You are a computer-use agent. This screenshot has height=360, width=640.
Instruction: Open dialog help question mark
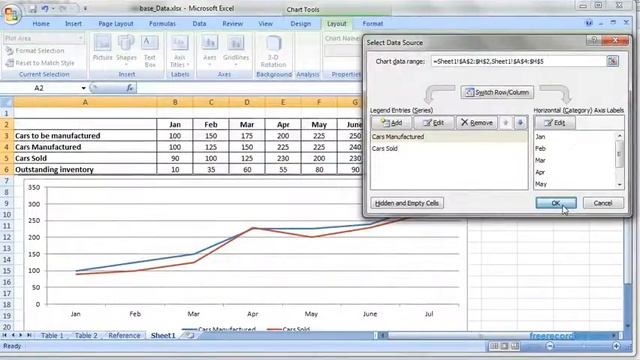click(x=594, y=40)
